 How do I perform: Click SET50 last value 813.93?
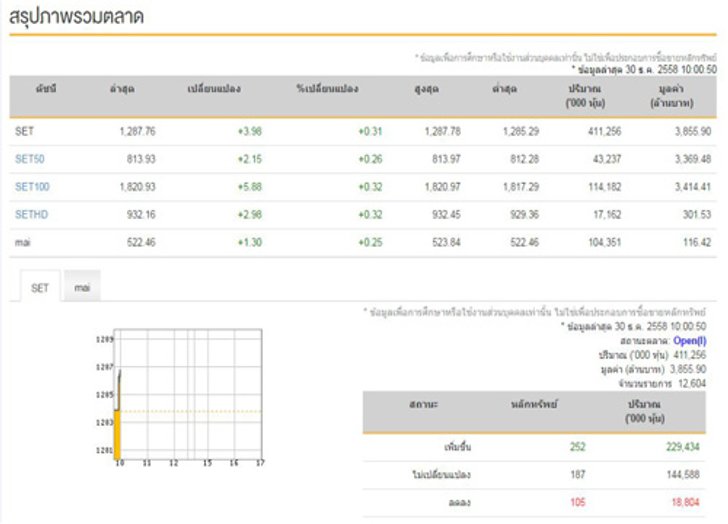[141, 159]
